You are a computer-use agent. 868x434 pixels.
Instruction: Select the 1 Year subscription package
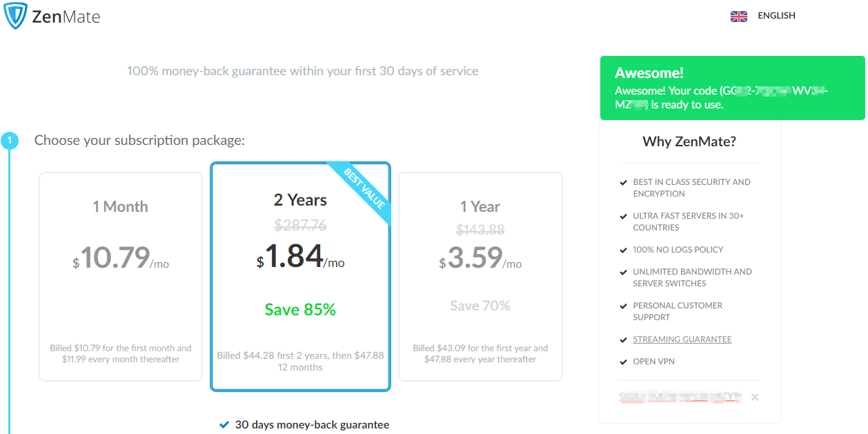pos(480,277)
